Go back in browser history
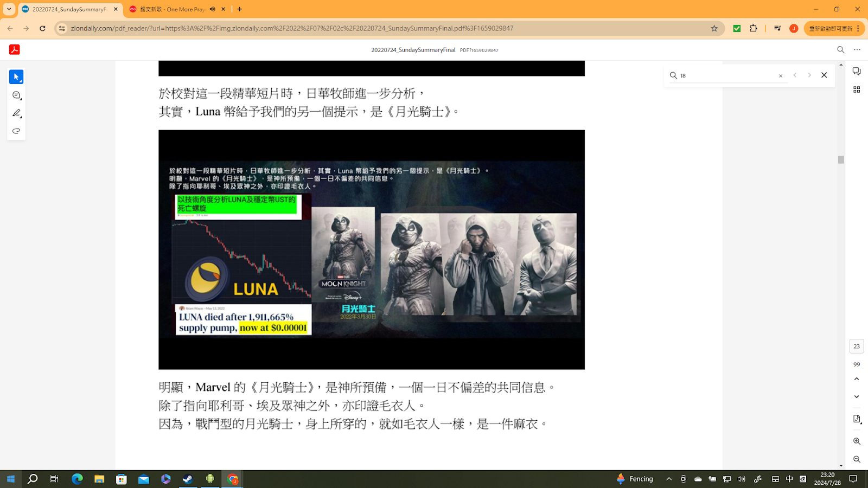The width and height of the screenshot is (868, 488). coord(10,28)
